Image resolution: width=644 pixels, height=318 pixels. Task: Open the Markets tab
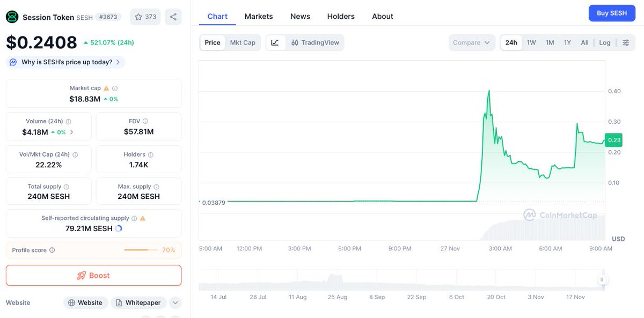[259, 16]
